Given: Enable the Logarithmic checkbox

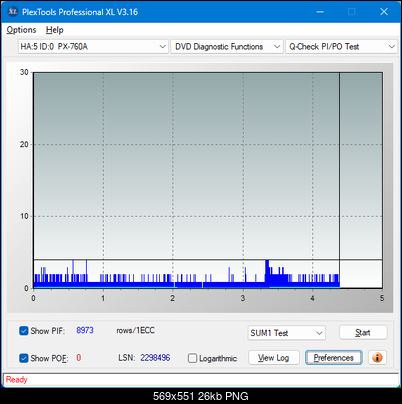Looking at the screenshot, I should coord(192,358).
